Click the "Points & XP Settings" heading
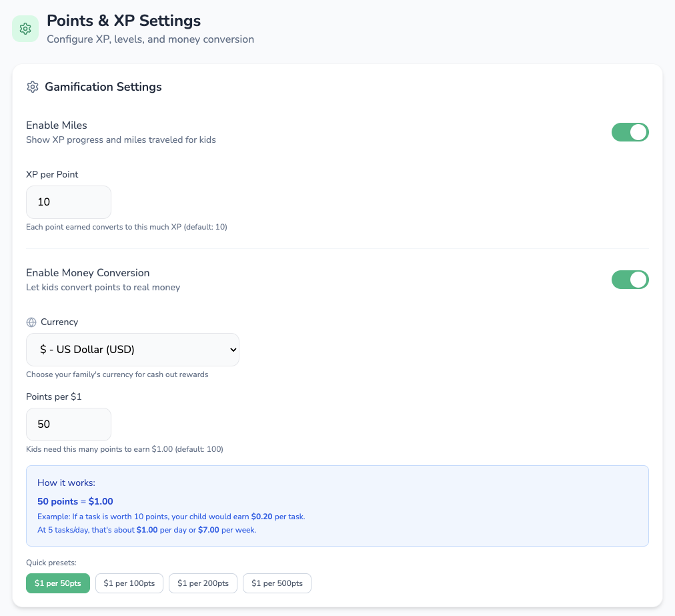675x616 pixels. click(123, 21)
